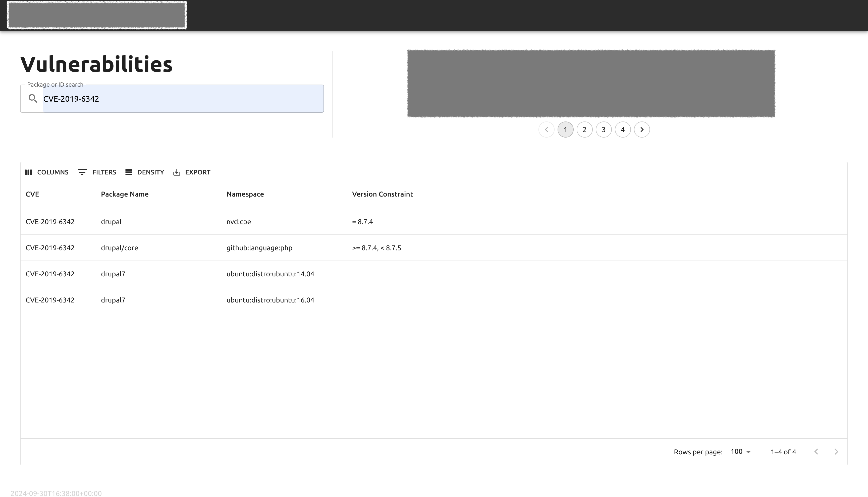The width and height of the screenshot is (868, 497).
Task: Click CVE-2019-6342 in the ubuntu 14.04 row
Action: (50, 274)
